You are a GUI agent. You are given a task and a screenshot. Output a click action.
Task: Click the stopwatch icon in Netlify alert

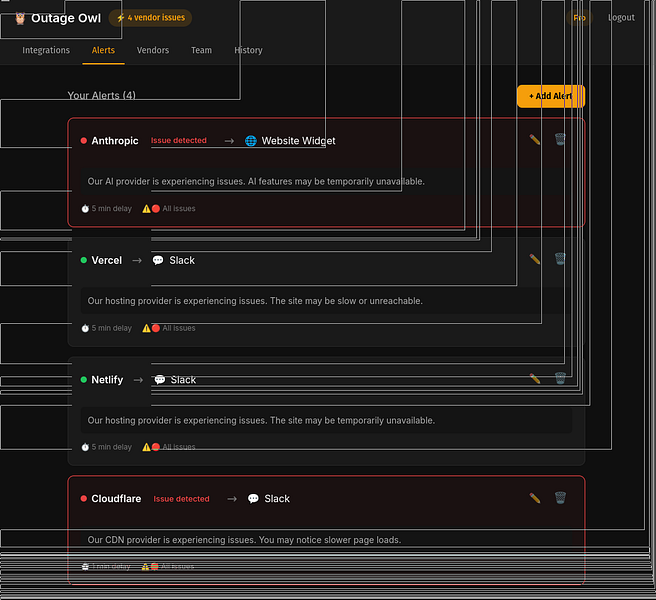pyautogui.click(x=85, y=447)
